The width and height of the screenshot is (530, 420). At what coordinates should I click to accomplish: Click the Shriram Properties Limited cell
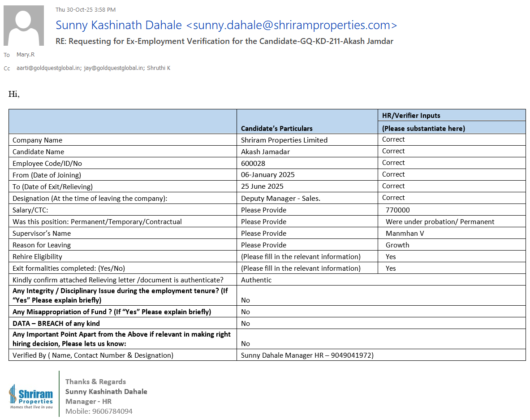[284, 140]
